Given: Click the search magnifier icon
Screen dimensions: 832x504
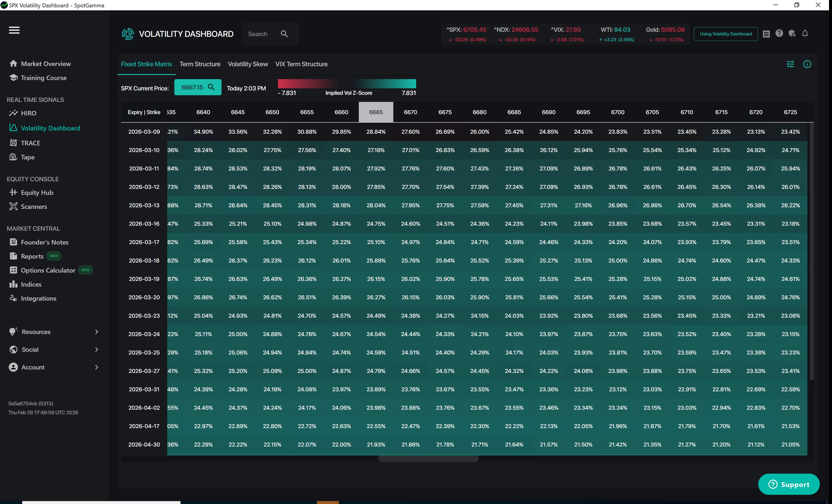Looking at the screenshot, I should (x=284, y=34).
